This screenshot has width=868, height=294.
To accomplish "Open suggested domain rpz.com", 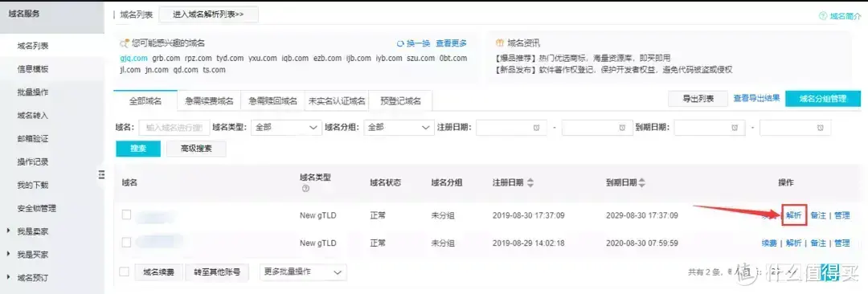I will click(x=199, y=58).
